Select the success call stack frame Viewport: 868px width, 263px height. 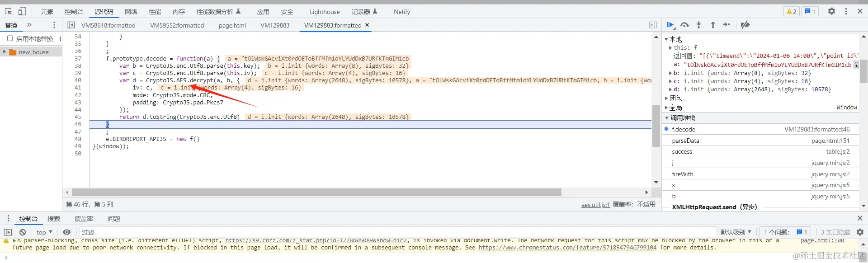[x=760, y=152]
